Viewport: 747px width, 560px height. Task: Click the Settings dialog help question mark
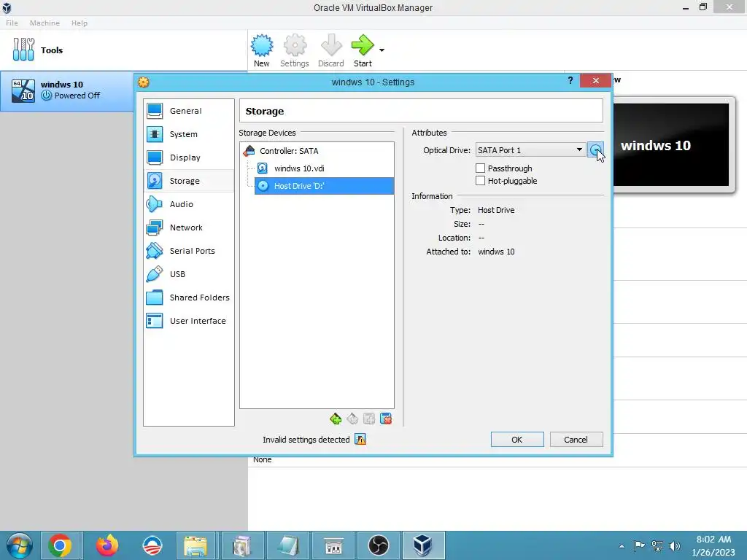coord(570,80)
